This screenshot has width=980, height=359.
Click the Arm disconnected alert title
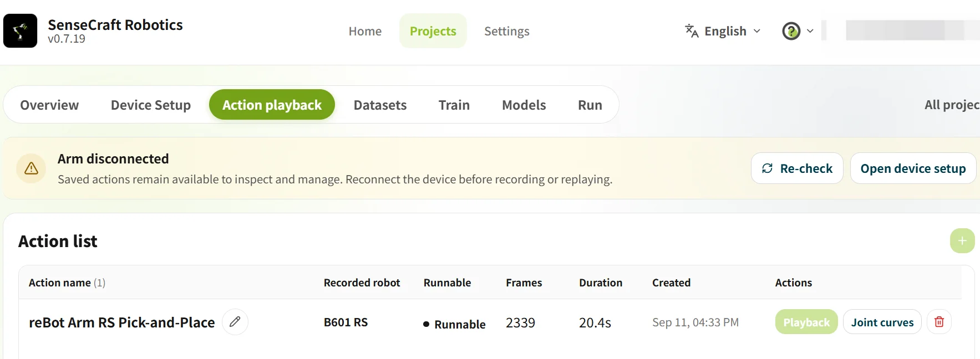(113, 158)
